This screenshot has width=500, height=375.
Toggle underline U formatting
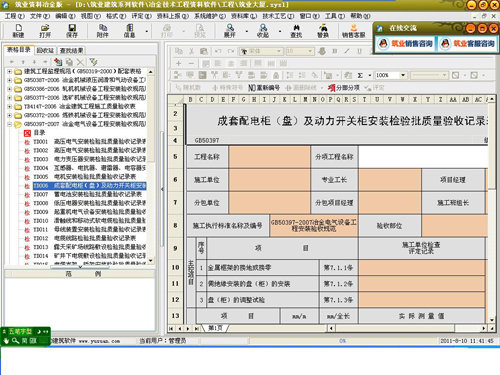359,51
